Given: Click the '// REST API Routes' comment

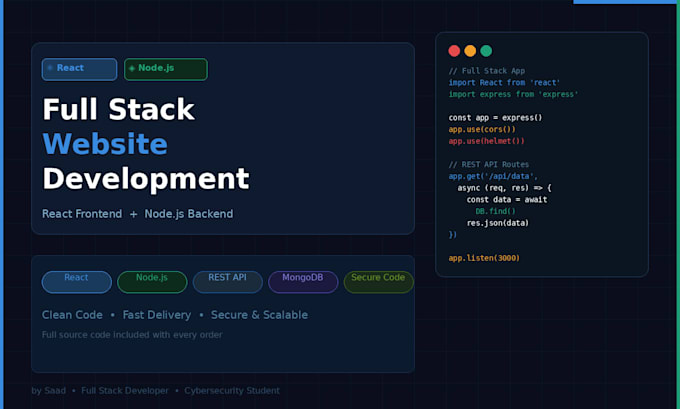Looking at the screenshot, I should pos(489,164).
